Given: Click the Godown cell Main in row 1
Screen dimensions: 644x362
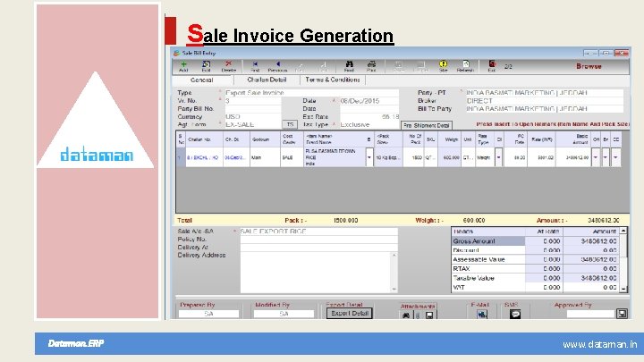Looking at the screenshot, I should click(265, 157).
